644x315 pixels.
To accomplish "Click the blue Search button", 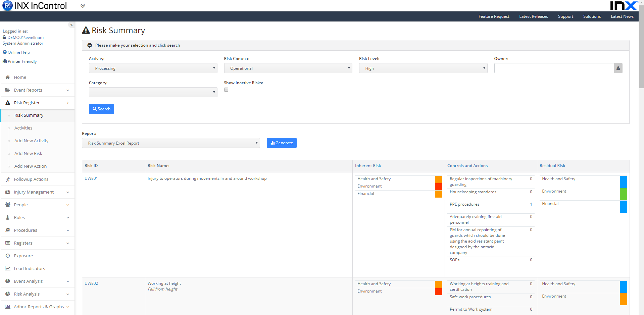I will point(101,109).
